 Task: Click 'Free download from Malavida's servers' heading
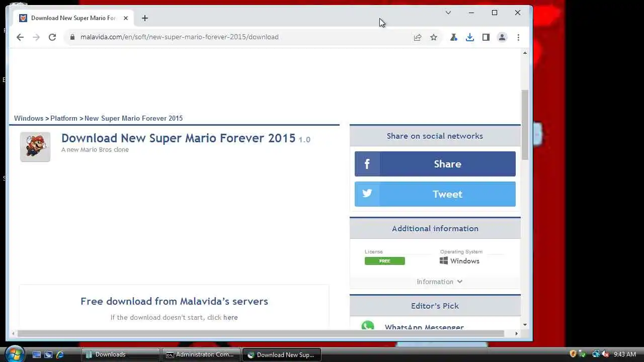pos(174,301)
